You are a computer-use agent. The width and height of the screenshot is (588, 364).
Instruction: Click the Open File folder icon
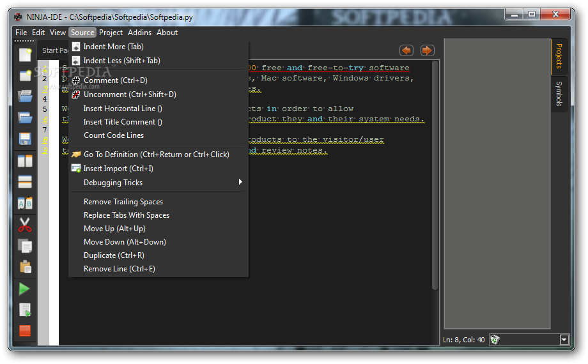point(25,96)
